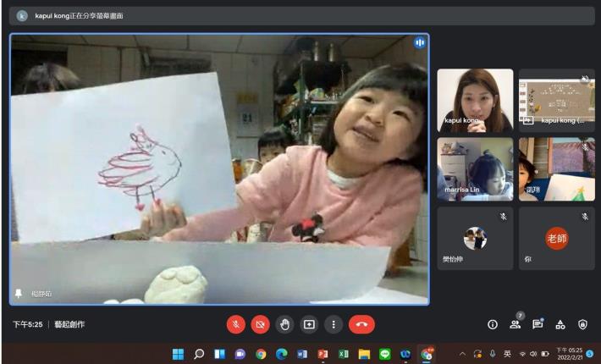Click the pin icon on main video
The height and width of the screenshot is (364, 601).
coord(19,293)
